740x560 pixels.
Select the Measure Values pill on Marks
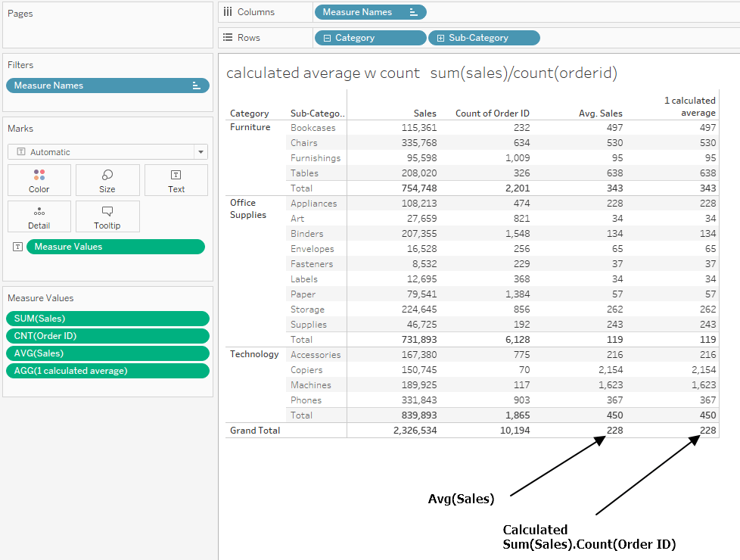[x=116, y=247]
